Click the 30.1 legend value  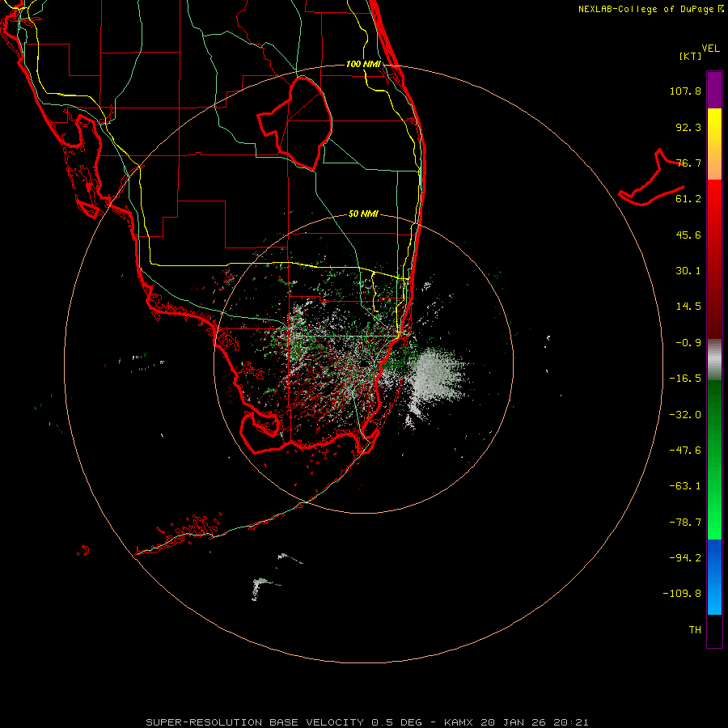coord(688,271)
